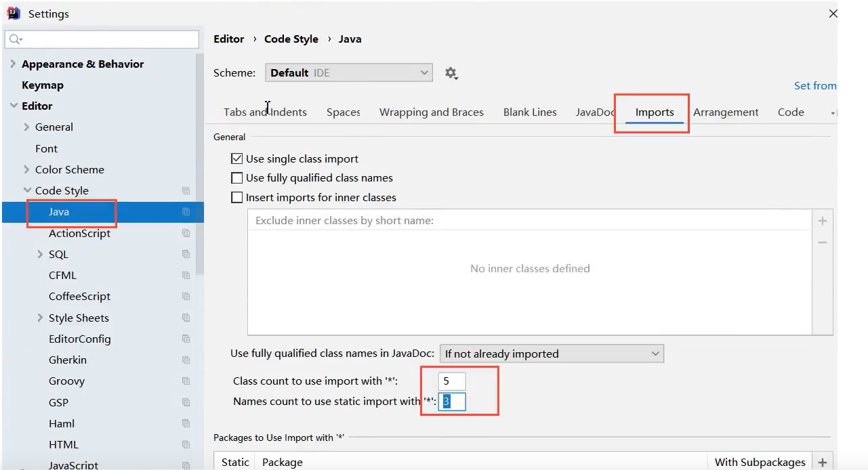Select the Imports tab
868x470 pixels.
655,112
